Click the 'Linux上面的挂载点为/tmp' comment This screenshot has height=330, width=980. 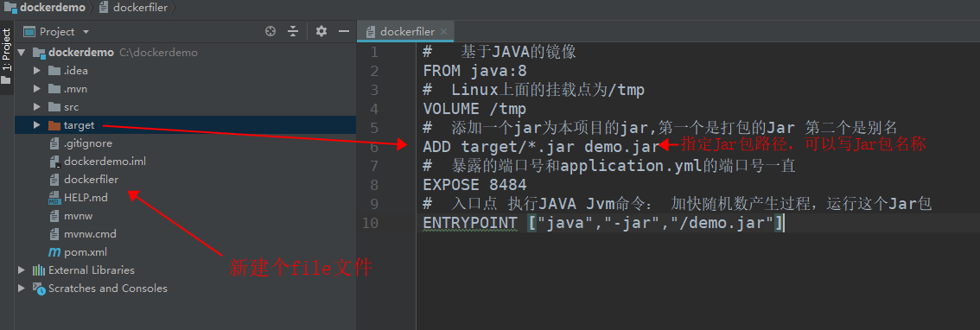pyautogui.click(x=533, y=90)
